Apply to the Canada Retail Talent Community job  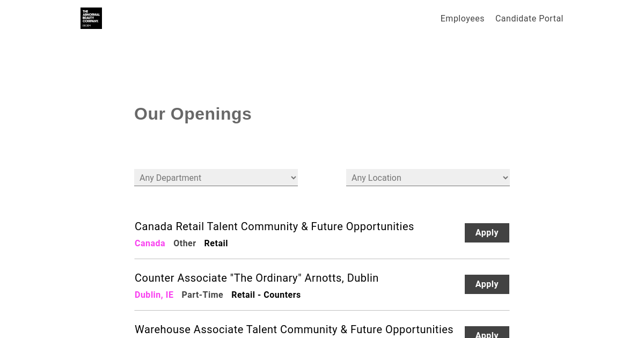point(487,233)
